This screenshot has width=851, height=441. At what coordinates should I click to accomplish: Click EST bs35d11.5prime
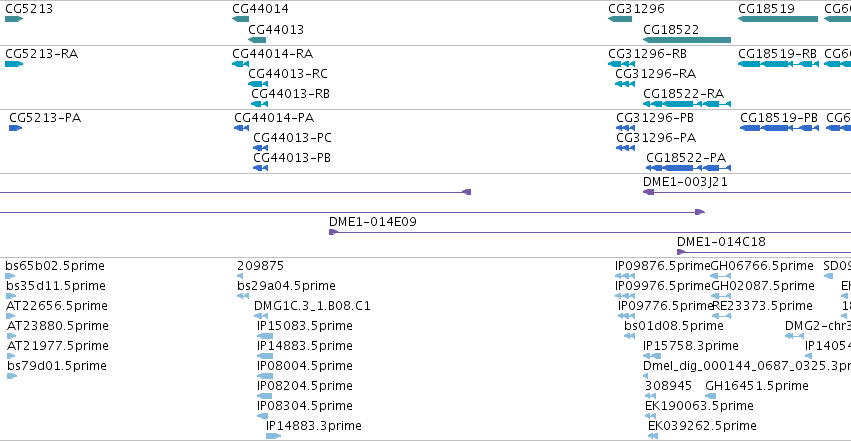point(56,286)
